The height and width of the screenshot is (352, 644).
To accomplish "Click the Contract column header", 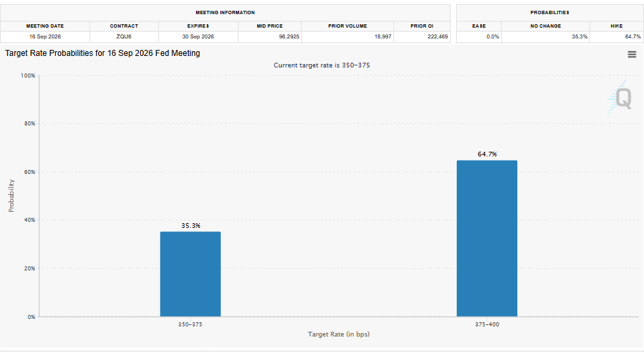I will (x=124, y=26).
